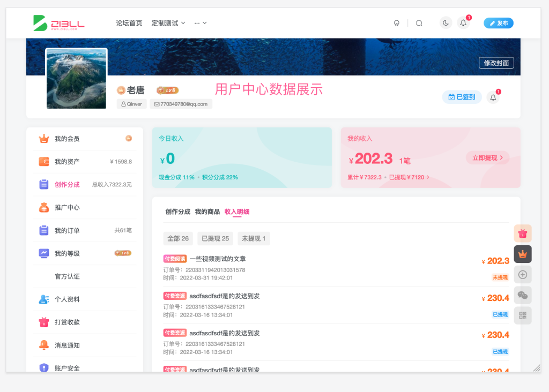Image resolution: width=549 pixels, height=392 pixels.
Task: Filter income by 未提现 1
Action: (x=254, y=238)
